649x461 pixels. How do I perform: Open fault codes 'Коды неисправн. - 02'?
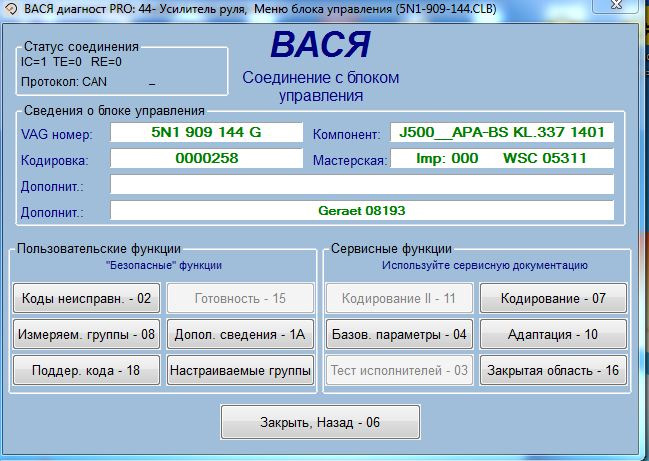[87, 298]
